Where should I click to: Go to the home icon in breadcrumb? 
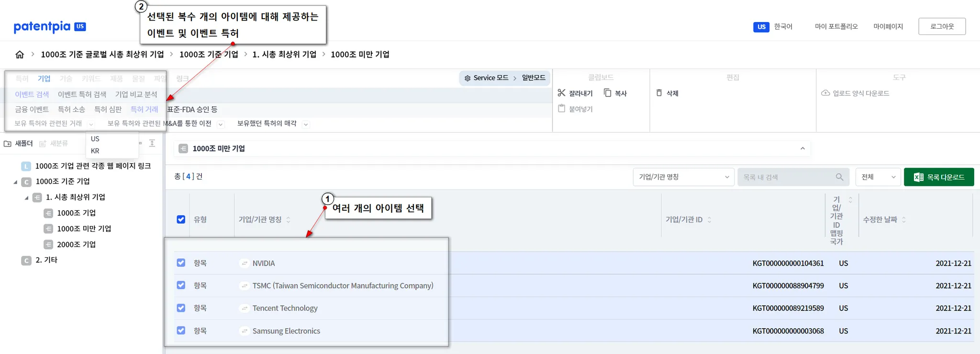point(20,55)
